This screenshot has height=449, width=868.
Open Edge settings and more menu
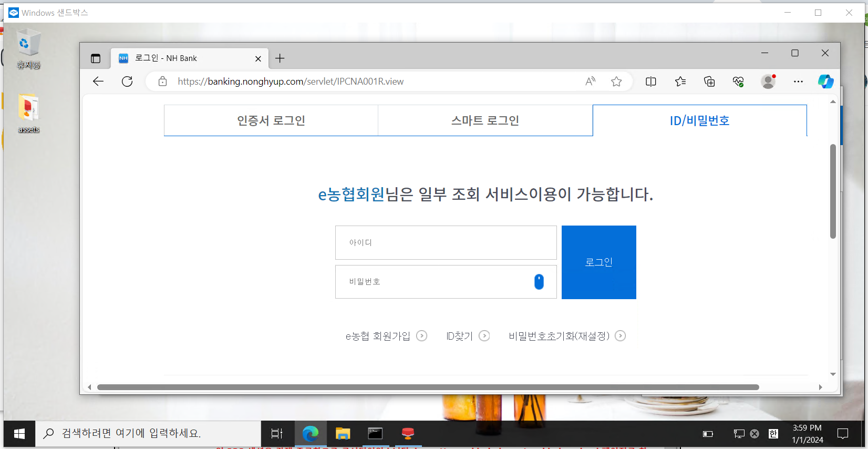798,81
